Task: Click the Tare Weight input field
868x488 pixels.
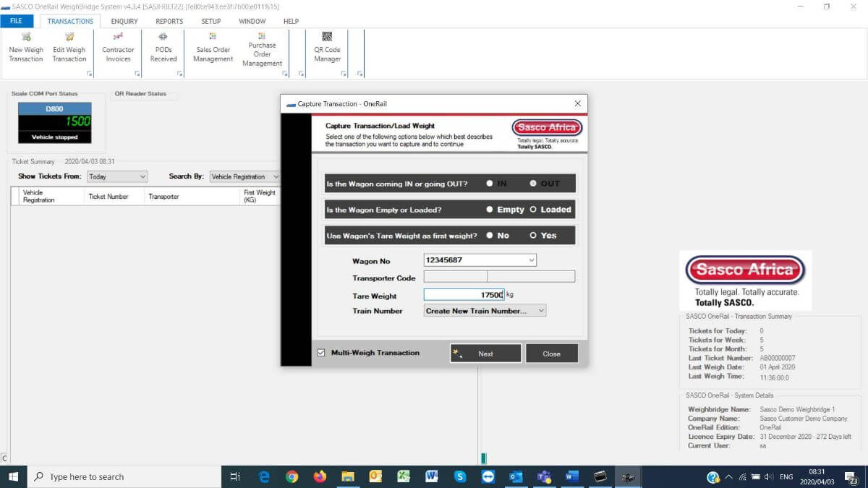Action: pos(464,295)
